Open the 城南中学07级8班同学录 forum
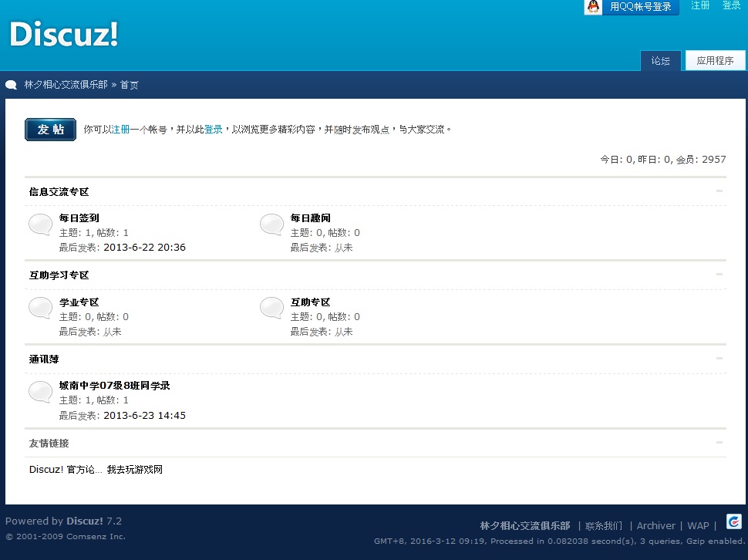Screen dimensions: 748x560 114,386
